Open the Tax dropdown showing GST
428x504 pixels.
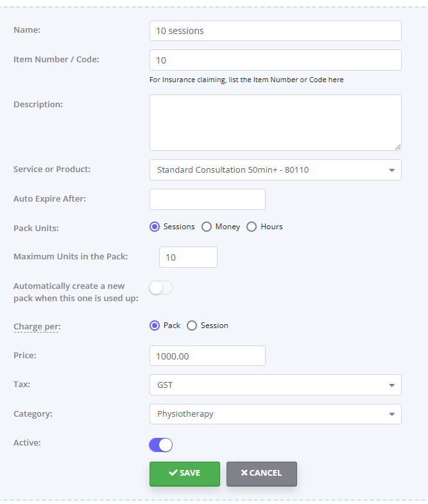pyautogui.click(x=275, y=385)
